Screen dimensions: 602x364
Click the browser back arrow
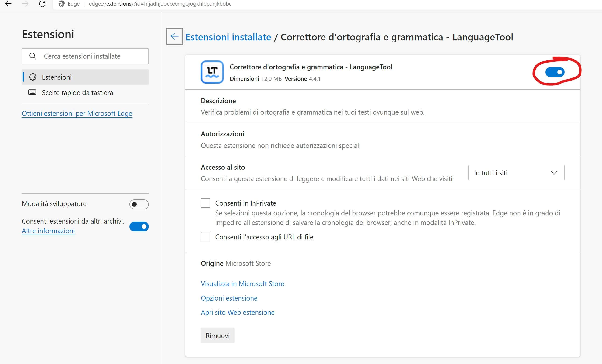point(9,4)
